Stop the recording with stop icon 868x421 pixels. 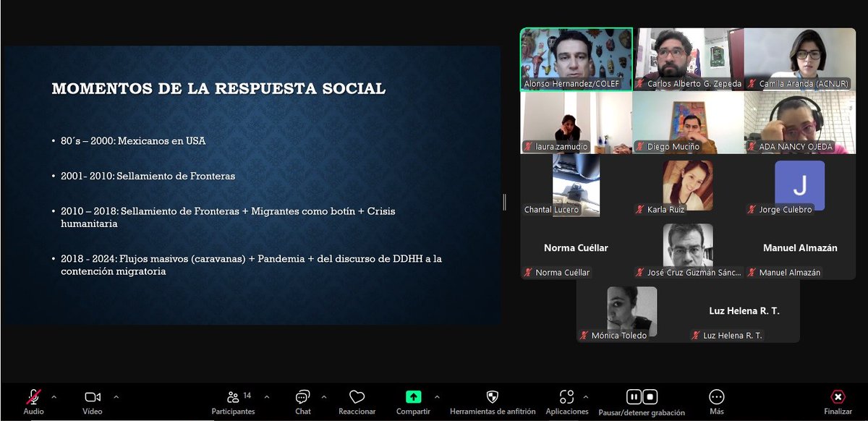pos(650,396)
